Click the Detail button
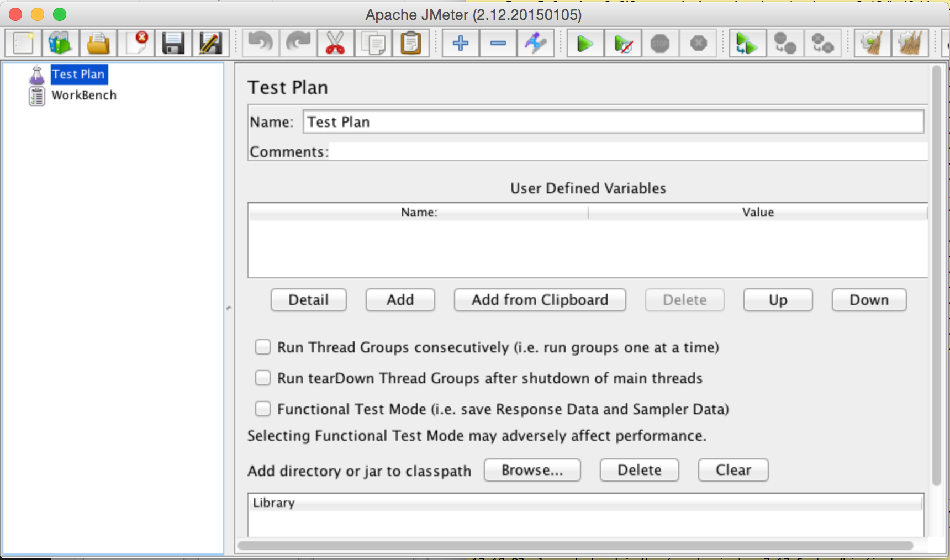This screenshot has width=950, height=560. coord(309,300)
